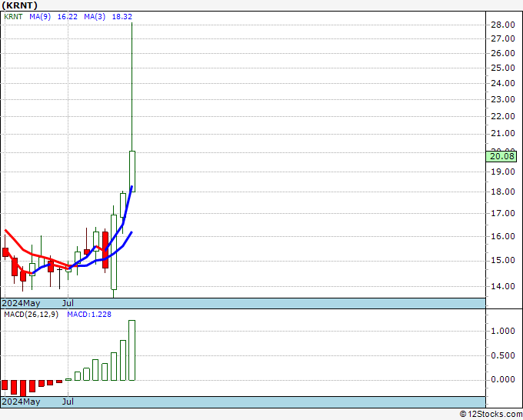Select the MA(3) legend label

coord(95,17)
